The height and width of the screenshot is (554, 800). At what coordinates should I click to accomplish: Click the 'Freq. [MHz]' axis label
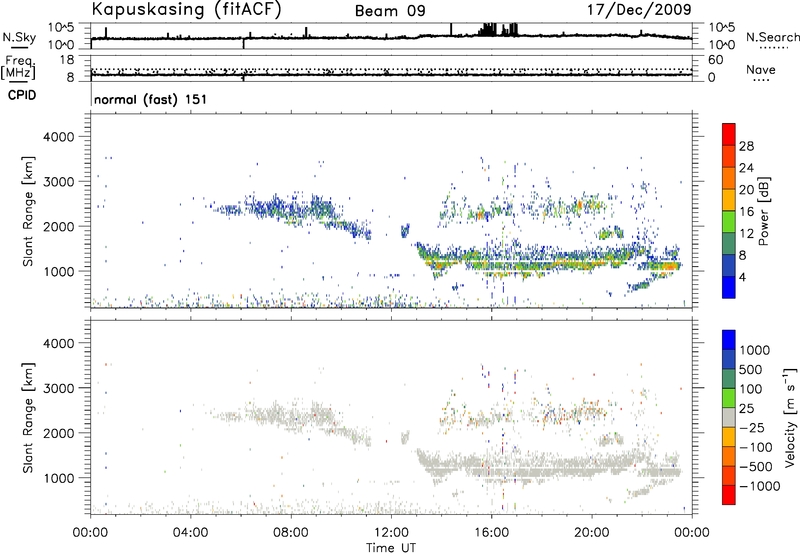click(x=18, y=67)
